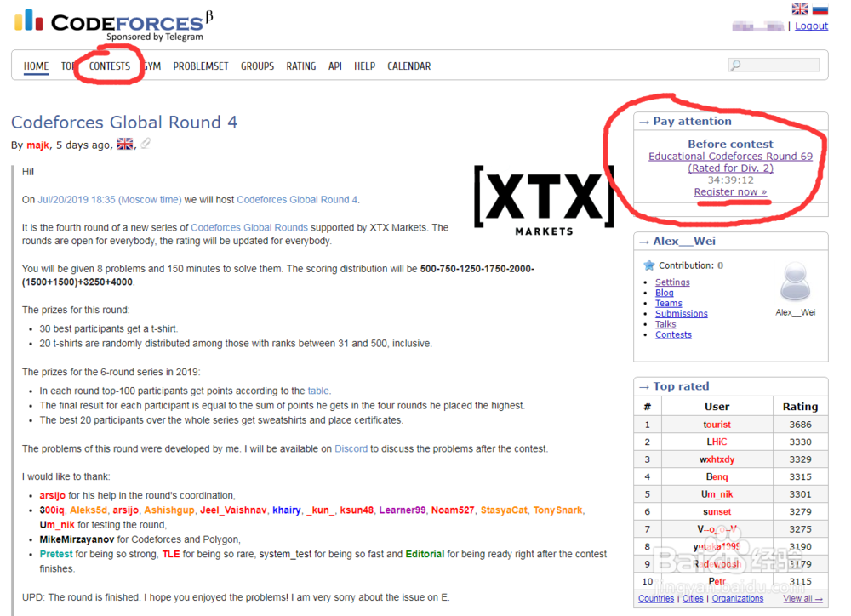Open author majk's profile
Screen dimensions: 851x616
coord(37,145)
